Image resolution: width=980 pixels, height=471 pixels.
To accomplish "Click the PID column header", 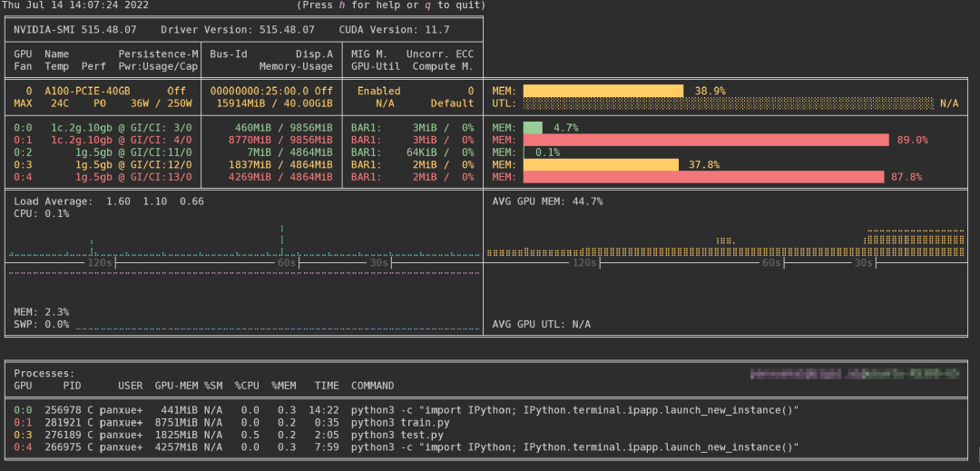I will 72,386.
